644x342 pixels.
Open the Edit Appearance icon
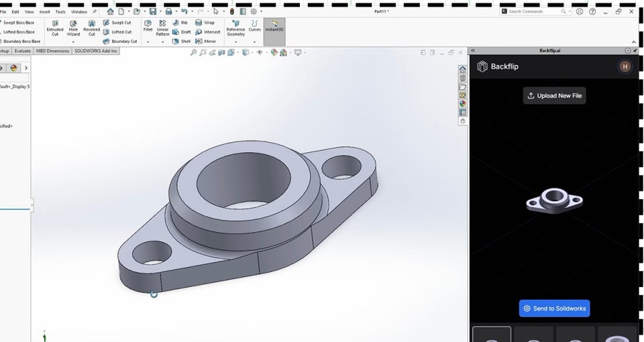(x=274, y=52)
